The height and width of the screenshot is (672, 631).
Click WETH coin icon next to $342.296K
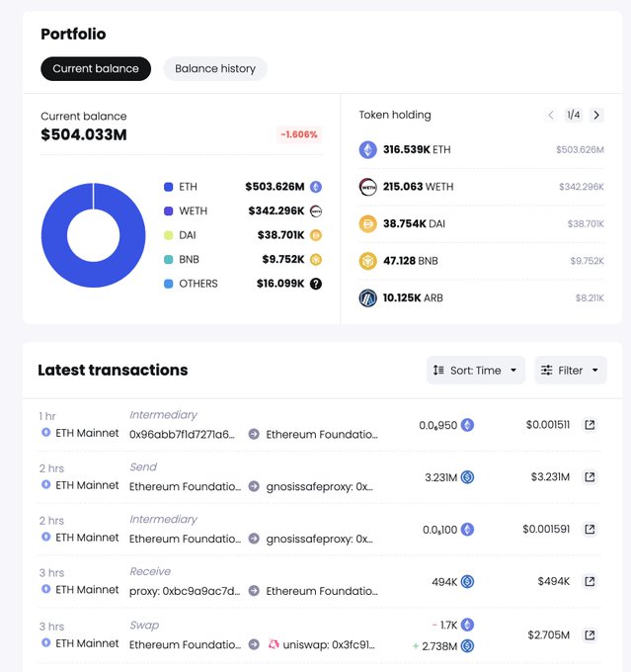coord(316,210)
